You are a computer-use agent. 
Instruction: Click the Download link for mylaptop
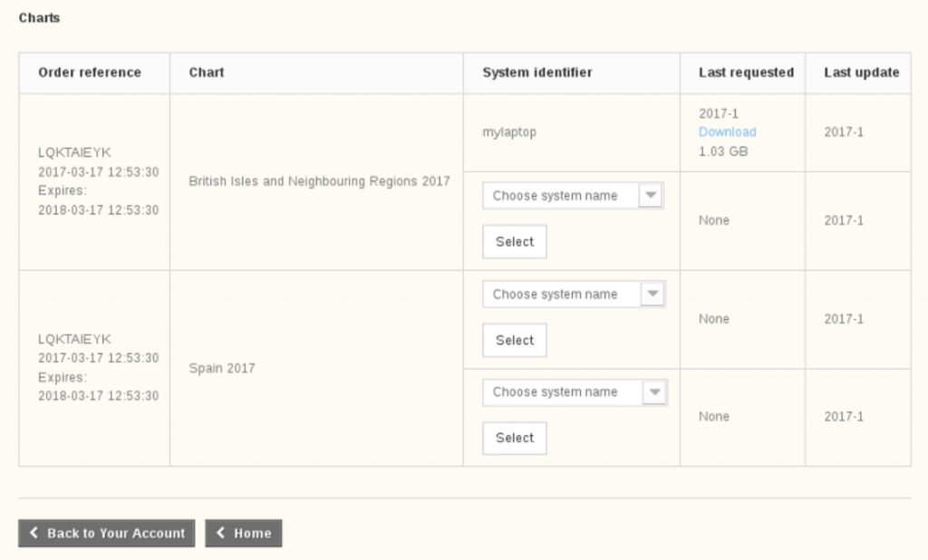(727, 132)
